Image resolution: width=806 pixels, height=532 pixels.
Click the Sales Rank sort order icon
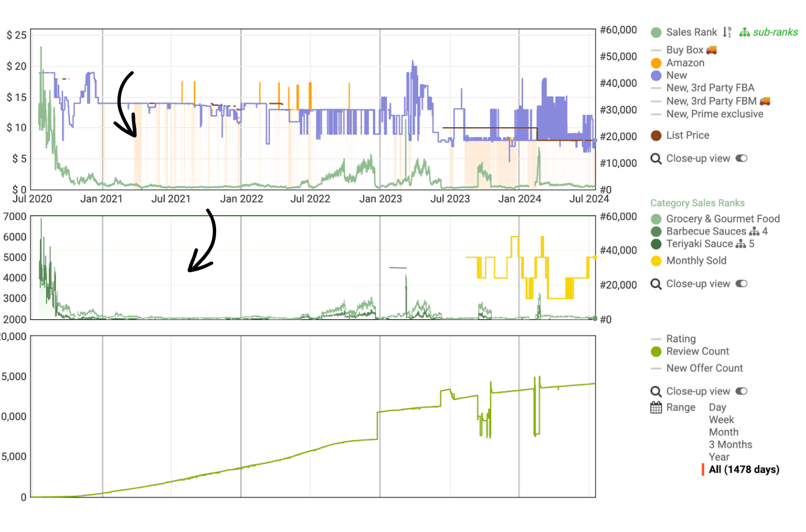[727, 32]
